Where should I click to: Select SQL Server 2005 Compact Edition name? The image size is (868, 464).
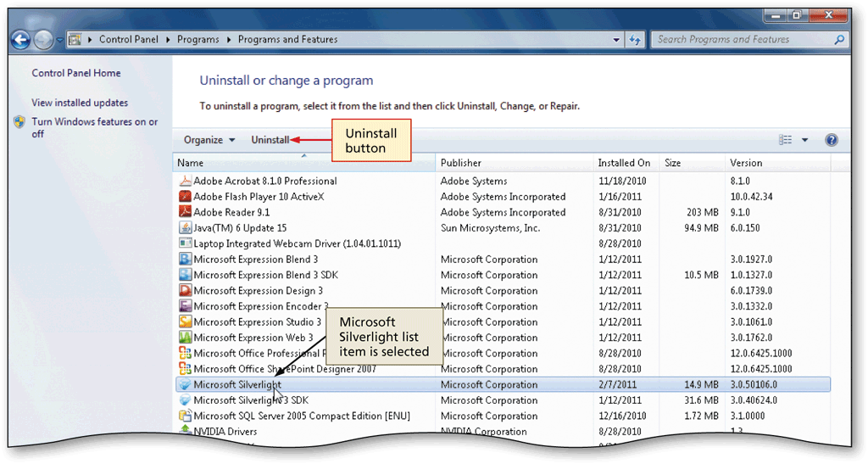point(302,416)
